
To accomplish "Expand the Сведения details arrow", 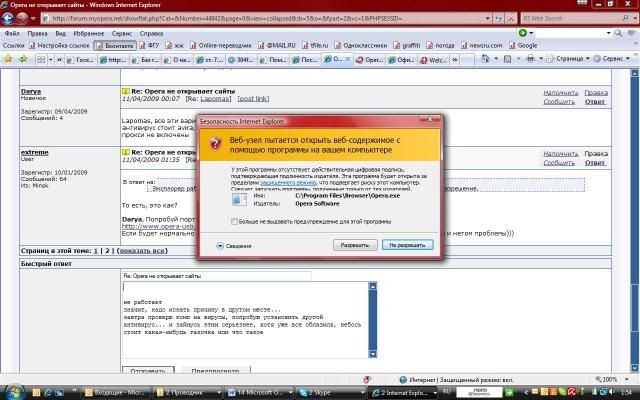I will pos(220,246).
